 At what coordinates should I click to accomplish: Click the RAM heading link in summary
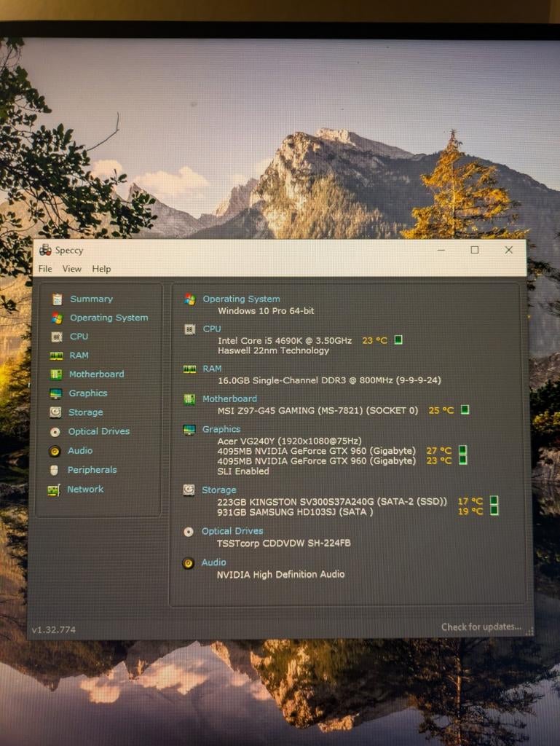point(212,369)
